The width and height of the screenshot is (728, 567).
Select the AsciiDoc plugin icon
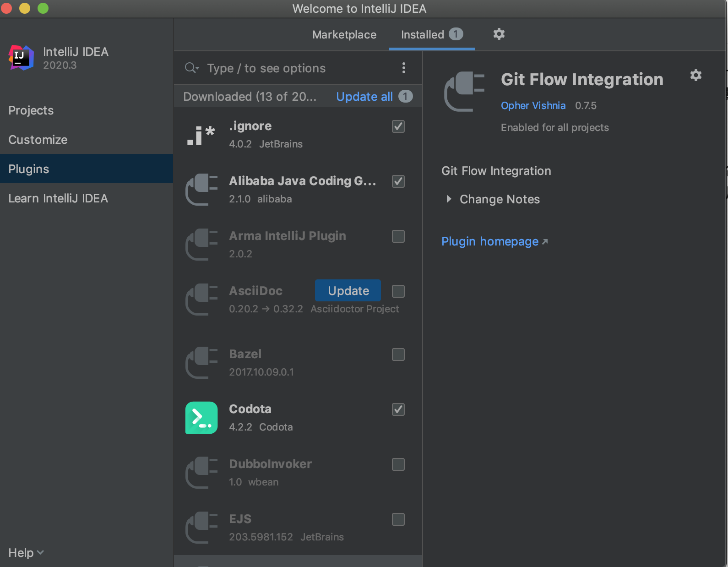point(201,300)
